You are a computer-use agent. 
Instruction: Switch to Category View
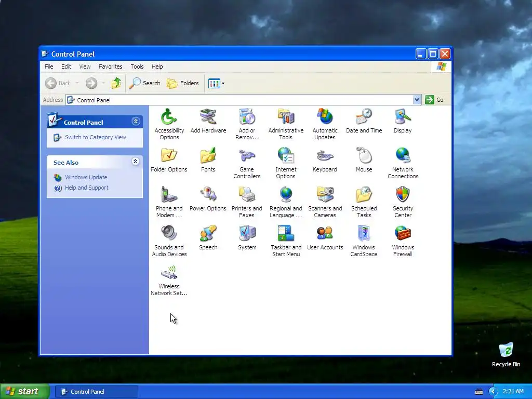coord(96,137)
